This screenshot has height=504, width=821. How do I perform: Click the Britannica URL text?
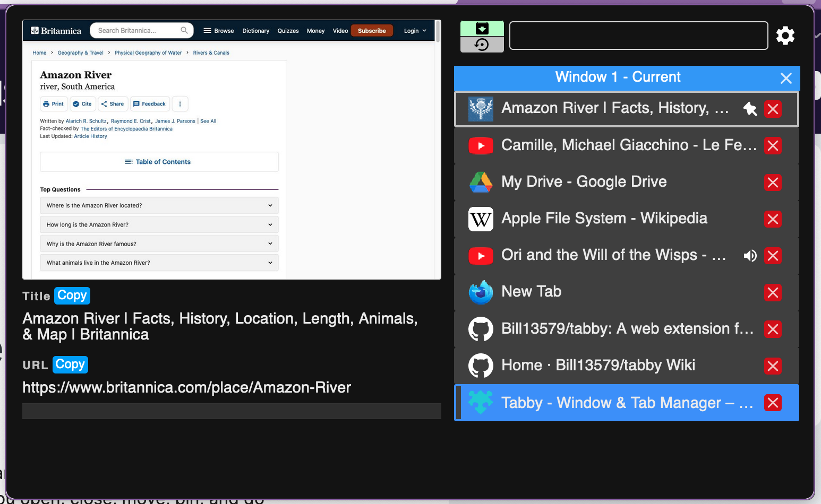coord(186,387)
